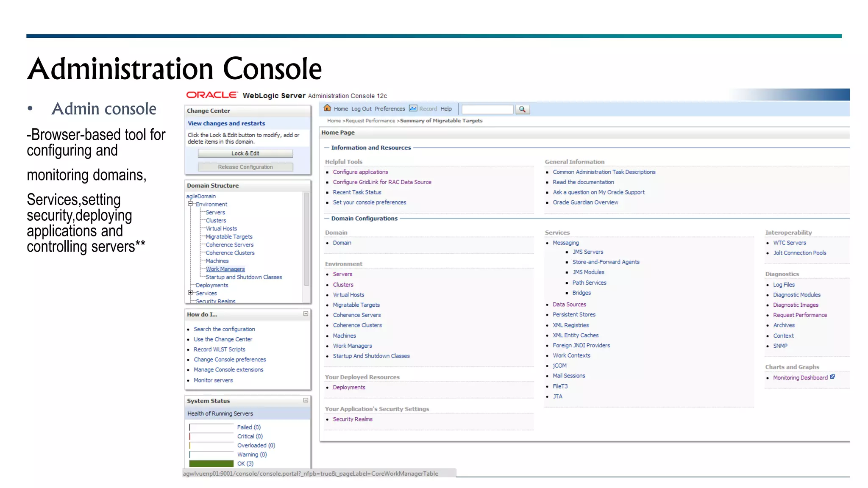Screen dimensions: 868x488
Task: Open SNMP link under Diagnostics
Action: (780, 346)
